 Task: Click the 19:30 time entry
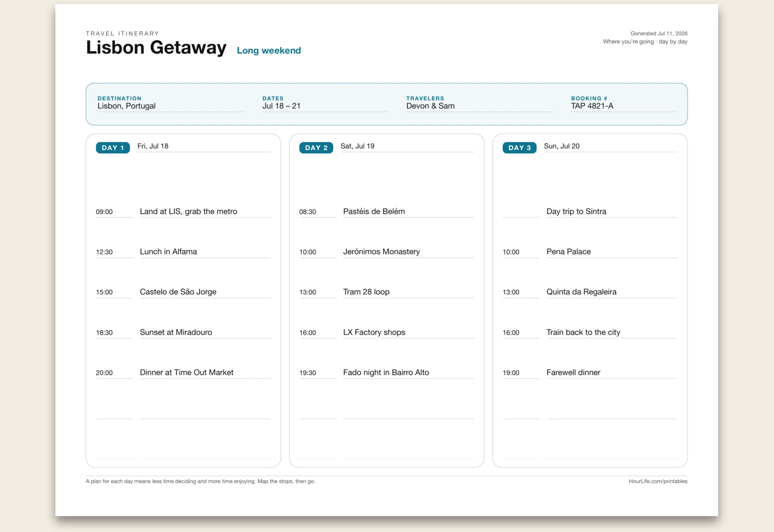(x=308, y=373)
